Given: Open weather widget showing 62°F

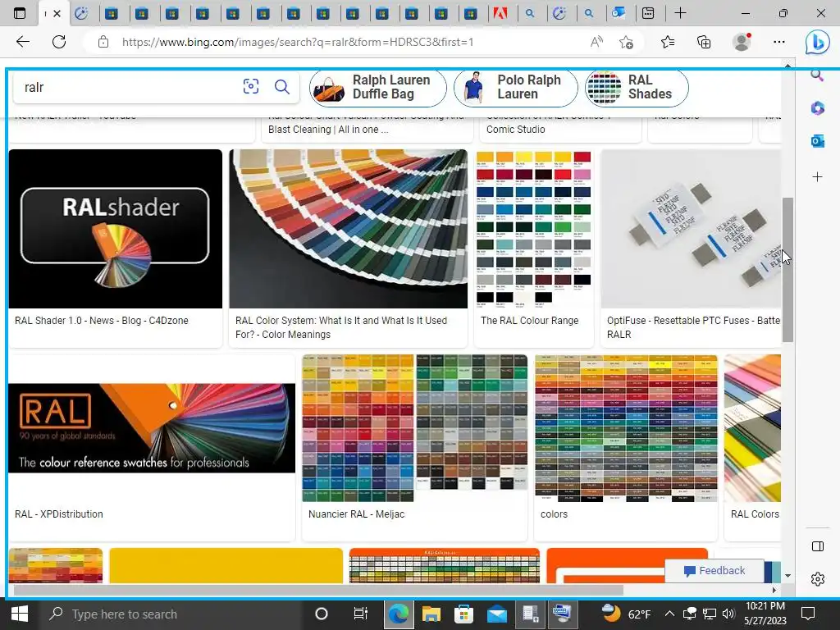Looking at the screenshot, I should tap(625, 614).
